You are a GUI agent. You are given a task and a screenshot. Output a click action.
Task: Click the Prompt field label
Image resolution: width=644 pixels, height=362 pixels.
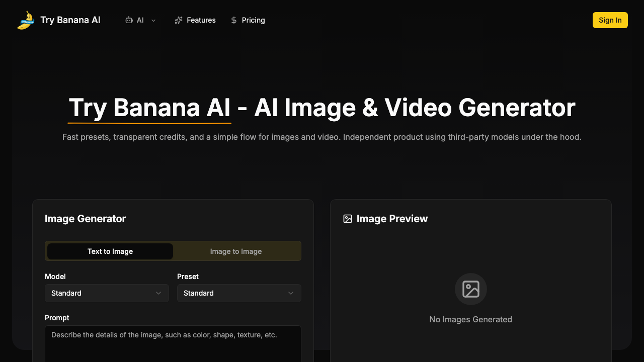point(57,318)
